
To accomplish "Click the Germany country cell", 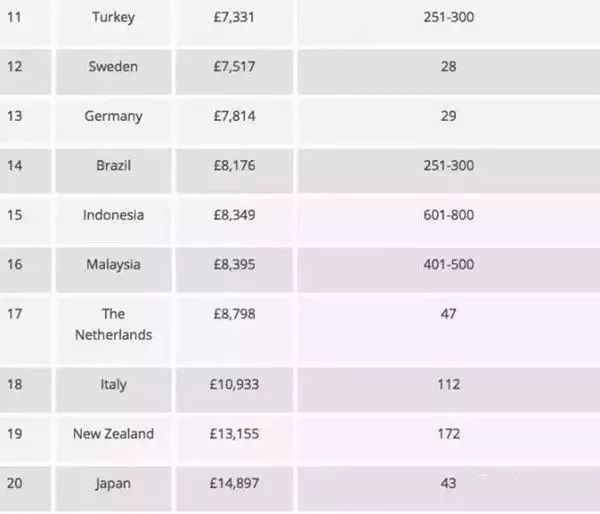I will tap(113, 116).
